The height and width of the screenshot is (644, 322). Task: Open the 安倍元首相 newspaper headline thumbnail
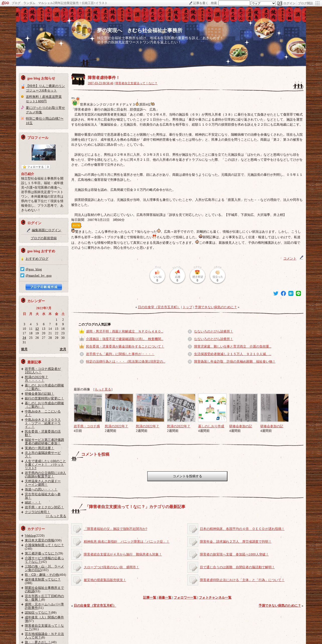[x=181, y=408]
